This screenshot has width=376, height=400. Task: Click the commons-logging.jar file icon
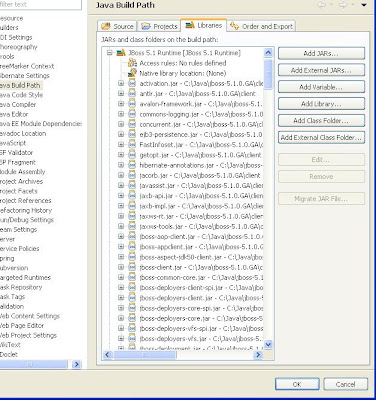132,114
